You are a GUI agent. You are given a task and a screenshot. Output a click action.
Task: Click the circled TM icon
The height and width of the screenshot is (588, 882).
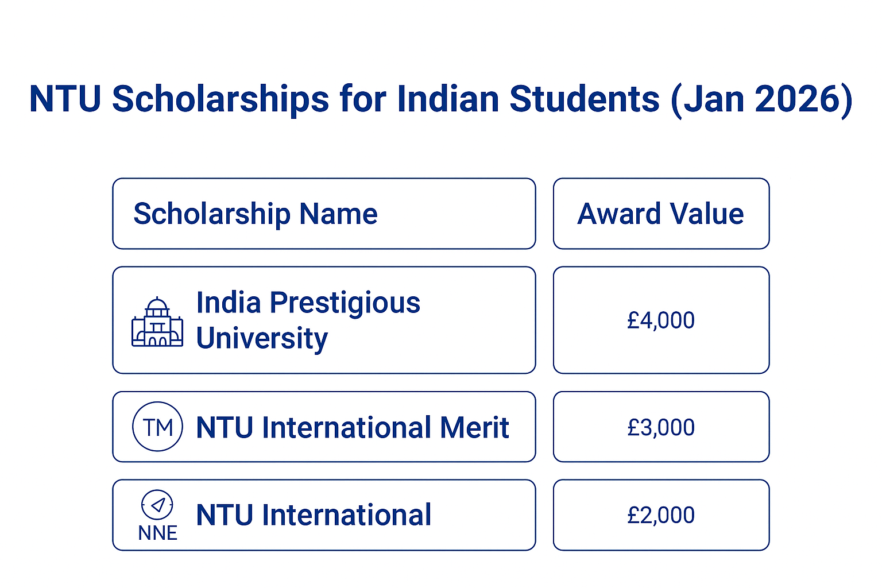(x=157, y=427)
